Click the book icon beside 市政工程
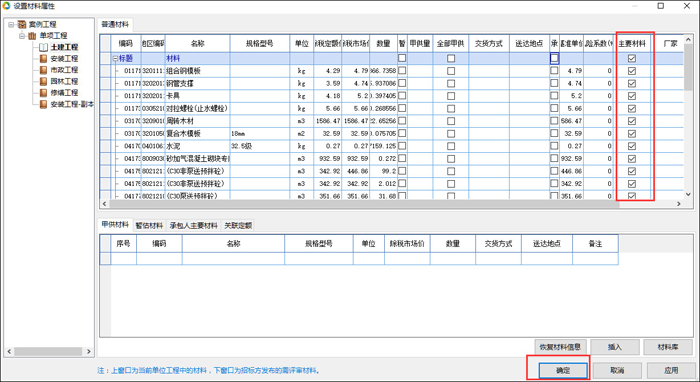The image size is (700, 382). pyautogui.click(x=43, y=70)
